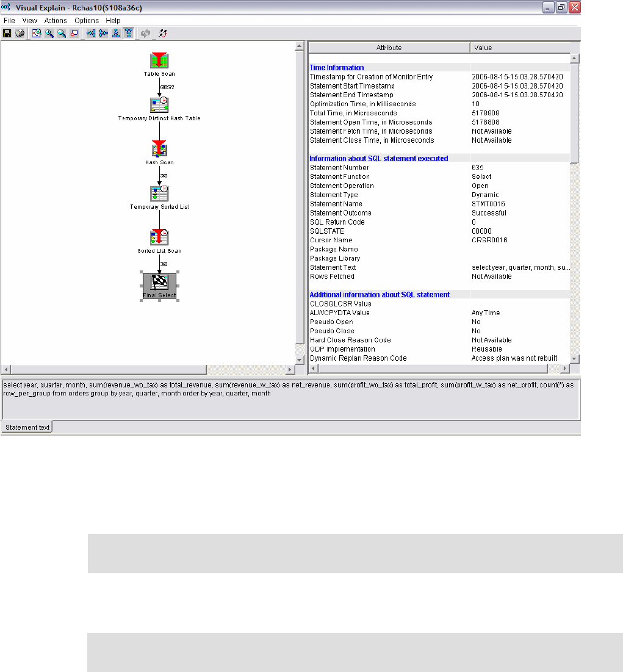The image size is (623, 672).
Task: Select the Table Scan node icon
Action: 159,60
